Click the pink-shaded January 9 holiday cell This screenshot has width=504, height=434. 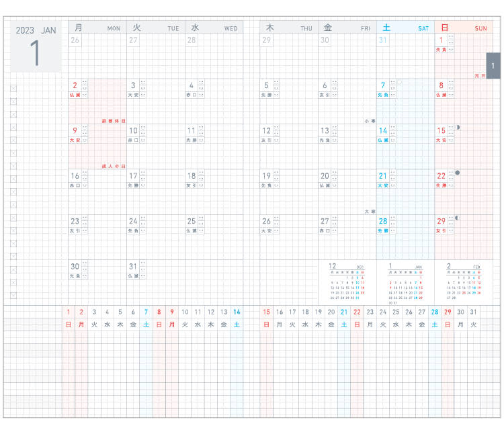tap(97, 146)
